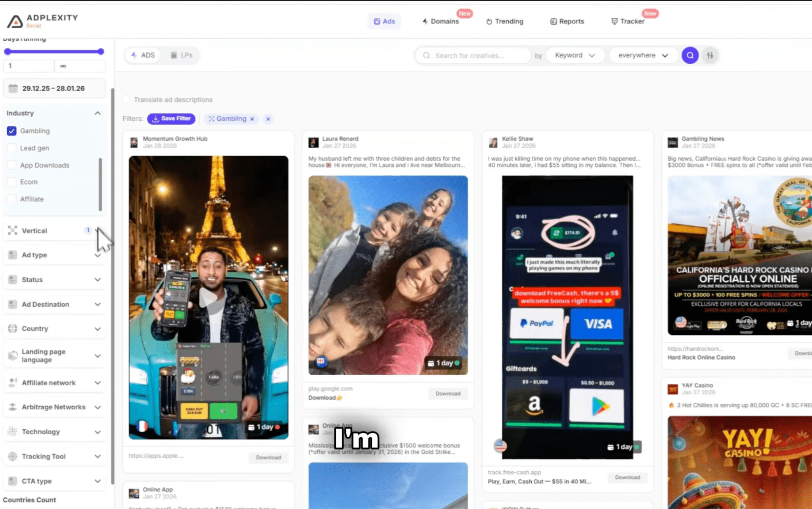Switch to the Trending tab
812x509 pixels.
pyautogui.click(x=505, y=21)
